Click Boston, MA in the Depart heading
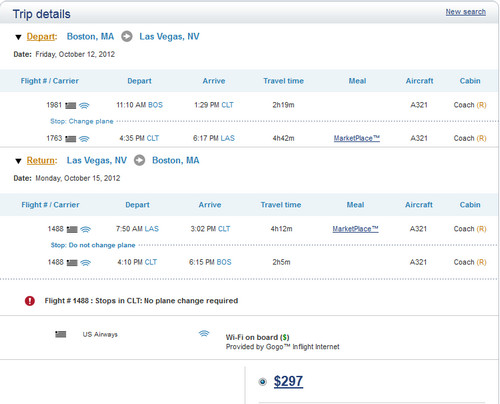This screenshot has height=404, width=500. pos(90,36)
